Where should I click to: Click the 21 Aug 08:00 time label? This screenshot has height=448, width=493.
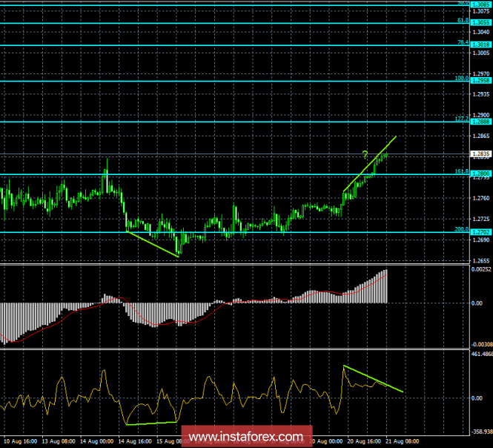(402, 441)
